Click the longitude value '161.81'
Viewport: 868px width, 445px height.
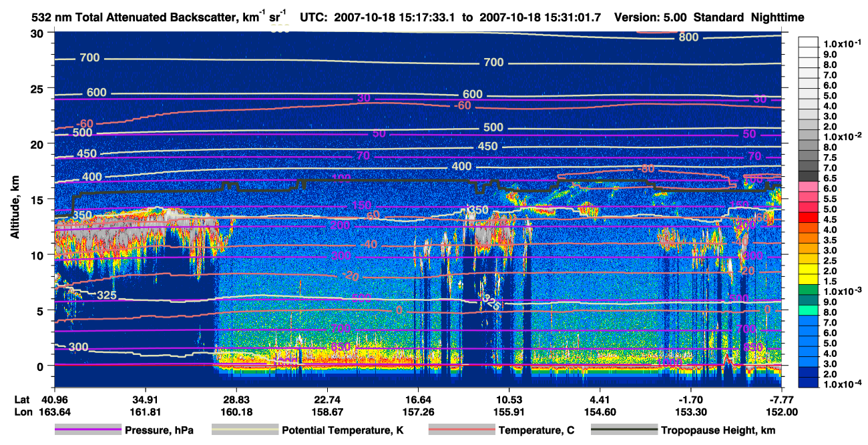(145, 412)
